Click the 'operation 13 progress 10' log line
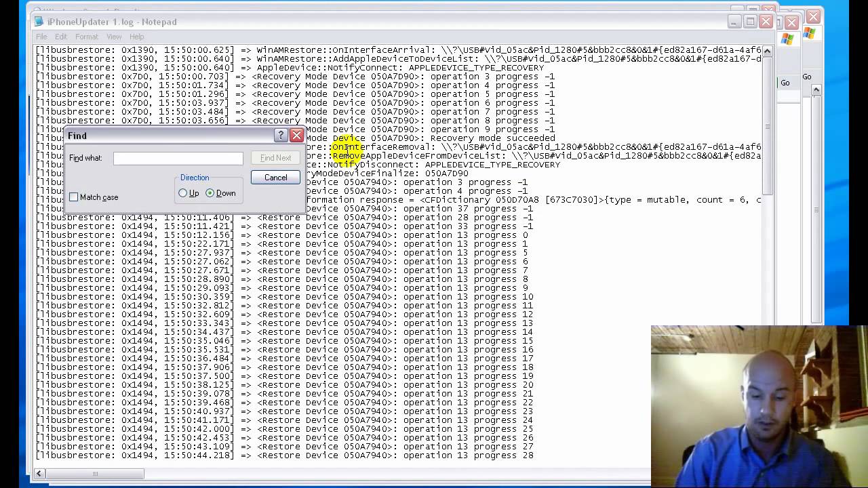Viewport: 868px width, 488px height. click(x=284, y=297)
